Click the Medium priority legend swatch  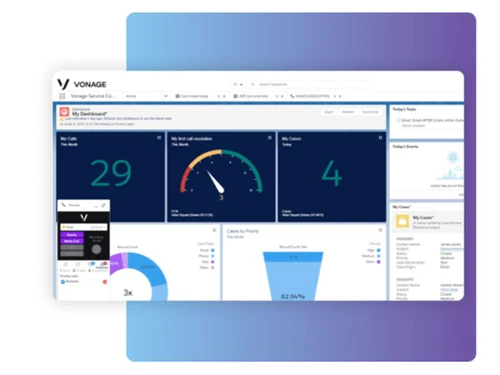[378, 256]
